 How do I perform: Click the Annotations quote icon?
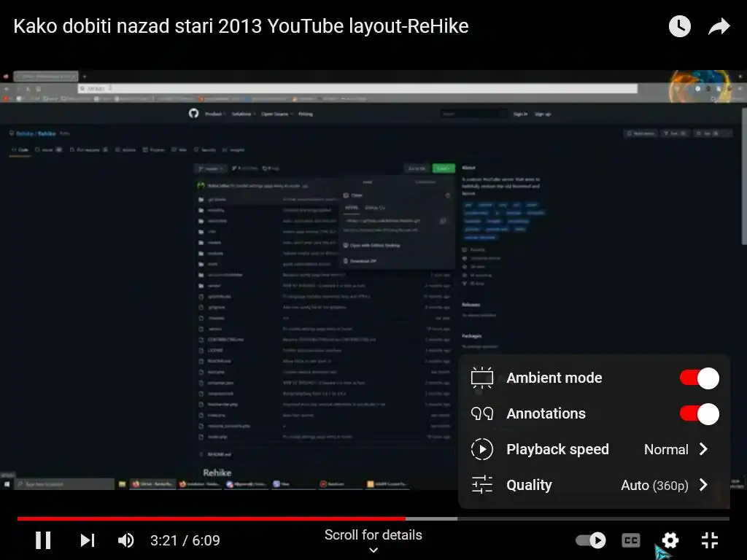click(481, 414)
